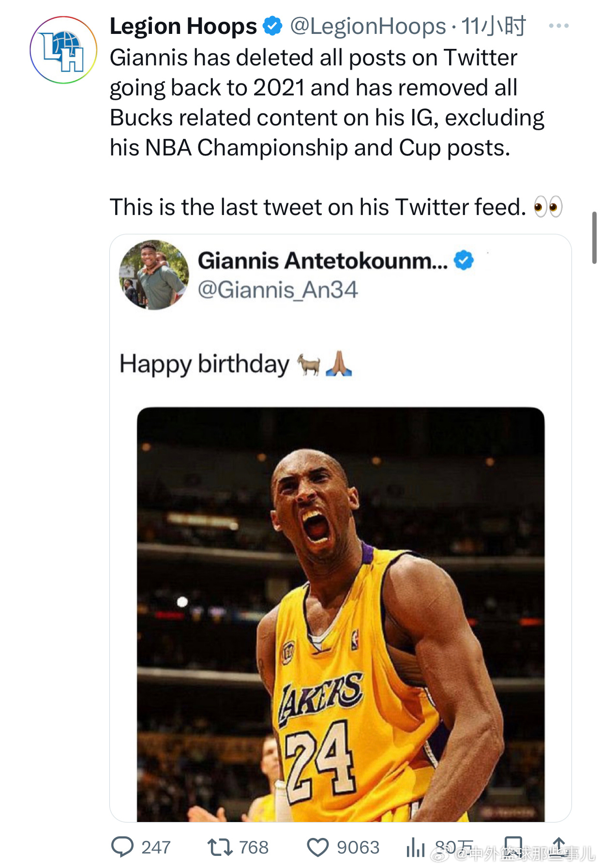
Task: Open the Legion Hoops profile avatar
Action: click(63, 50)
